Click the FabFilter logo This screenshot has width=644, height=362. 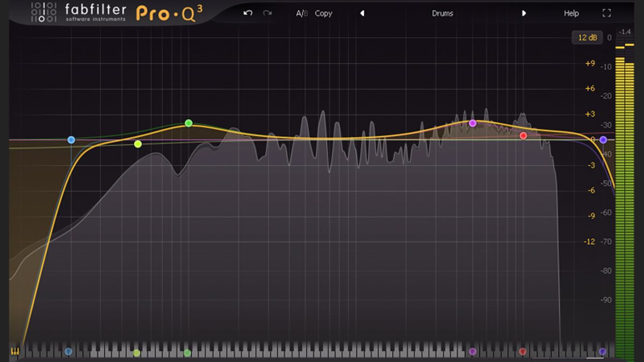(78, 12)
